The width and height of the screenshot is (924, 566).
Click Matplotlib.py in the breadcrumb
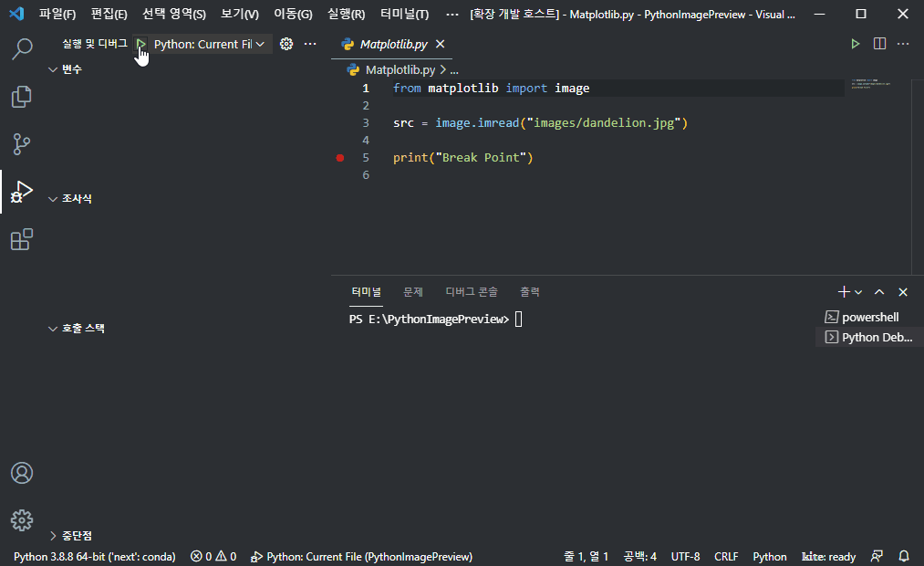pos(400,70)
